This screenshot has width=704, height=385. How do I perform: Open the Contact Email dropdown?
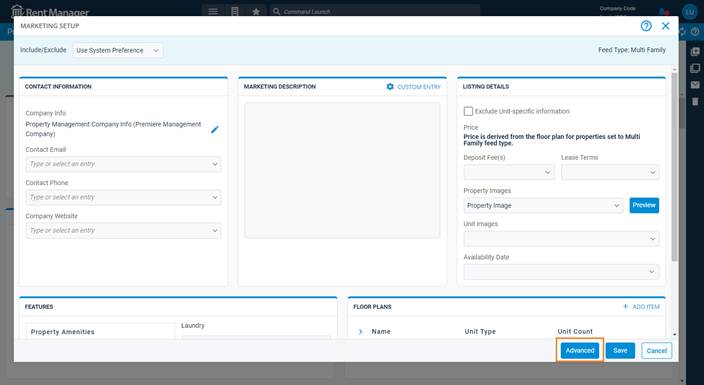pos(123,164)
